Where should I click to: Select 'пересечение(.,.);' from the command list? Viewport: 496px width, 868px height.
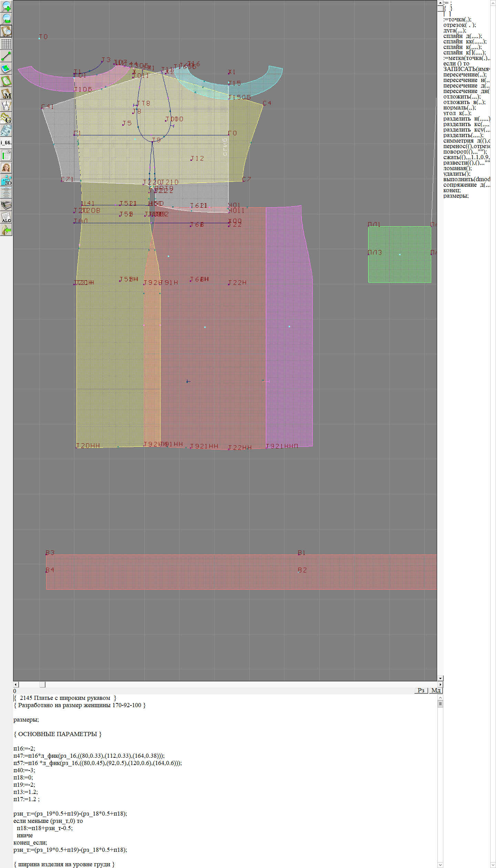pyautogui.click(x=465, y=74)
